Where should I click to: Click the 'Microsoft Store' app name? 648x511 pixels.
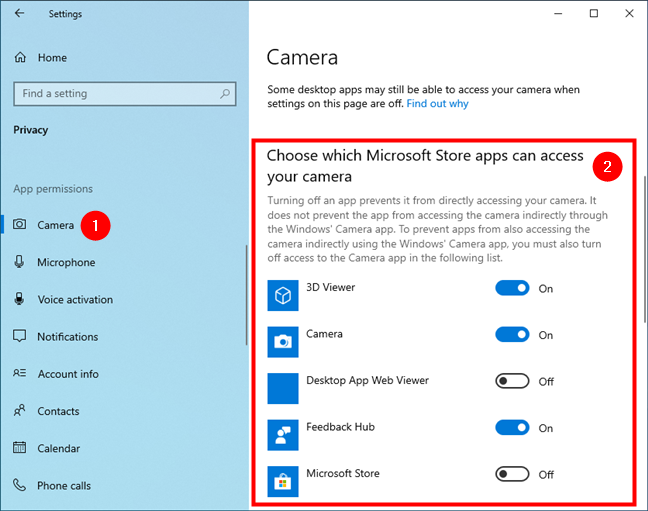[343, 473]
